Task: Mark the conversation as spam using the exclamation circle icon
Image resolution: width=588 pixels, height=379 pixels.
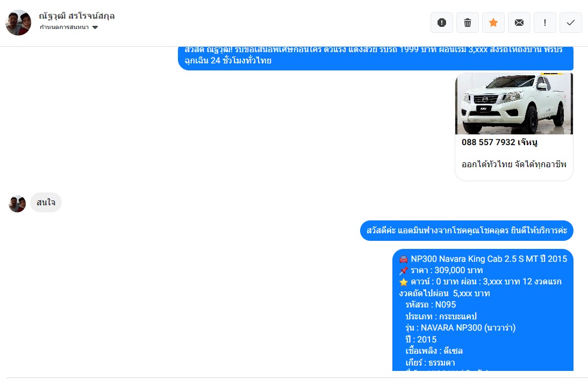Action: click(442, 23)
